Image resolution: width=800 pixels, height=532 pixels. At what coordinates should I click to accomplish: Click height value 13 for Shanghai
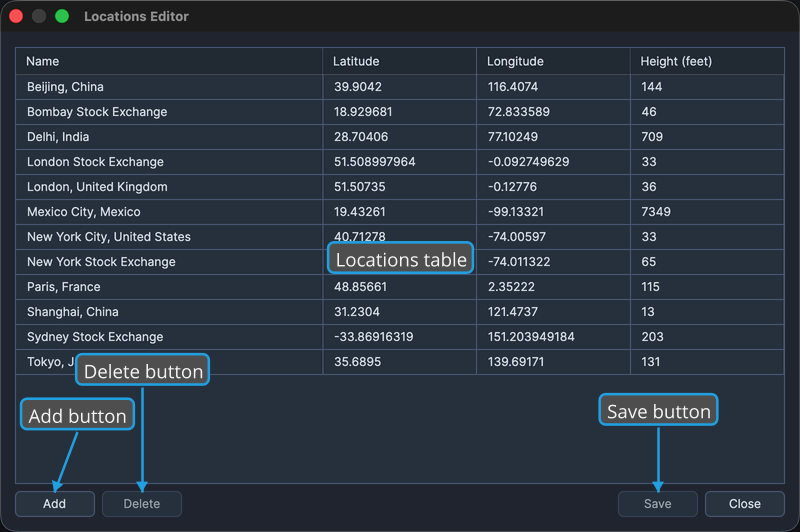coord(648,312)
